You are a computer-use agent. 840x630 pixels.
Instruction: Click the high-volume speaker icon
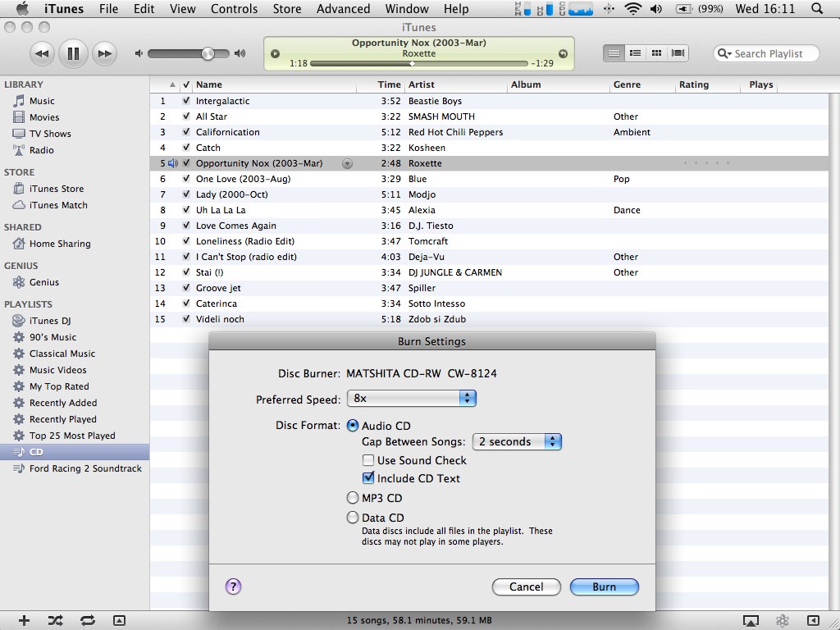pyautogui.click(x=240, y=53)
